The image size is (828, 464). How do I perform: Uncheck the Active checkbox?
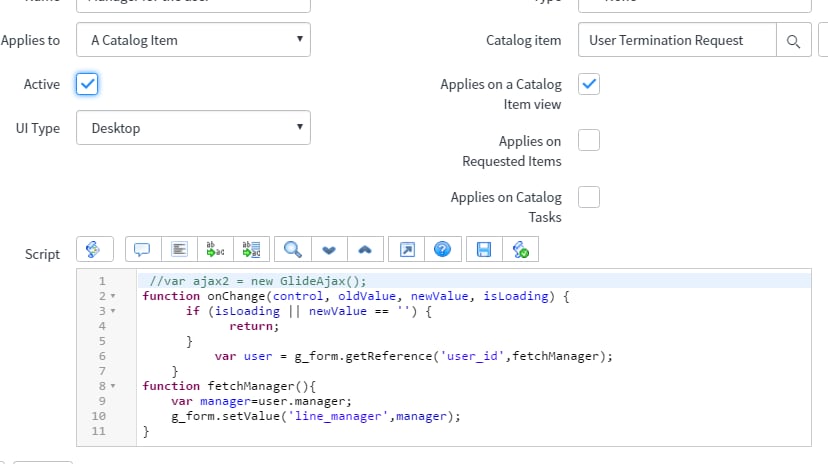(x=87, y=84)
